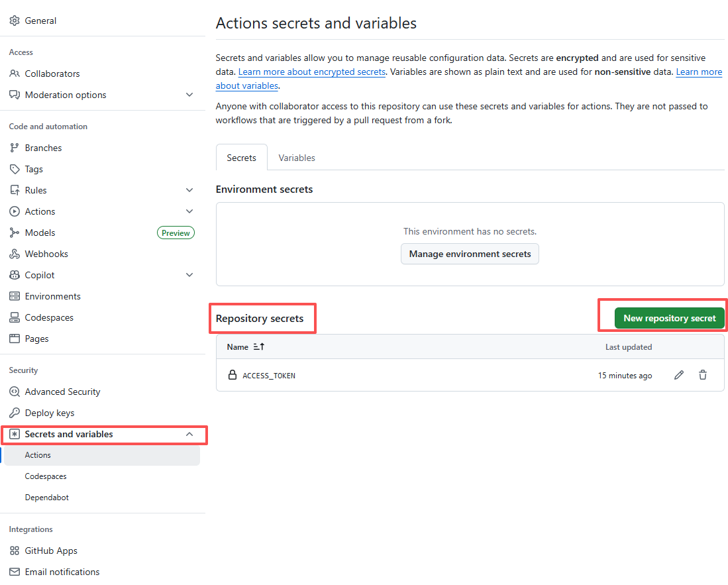Expand the Moderation options chevron
The width and height of the screenshot is (728, 585).
click(189, 95)
